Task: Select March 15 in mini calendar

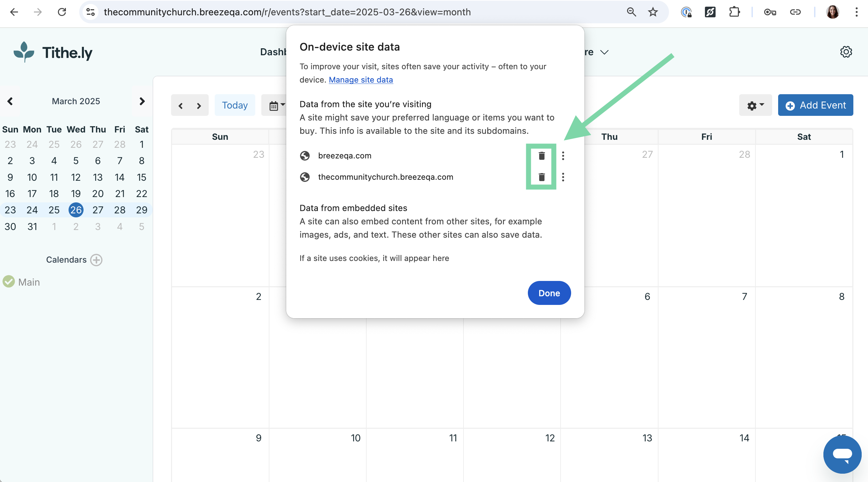Action: point(141,177)
